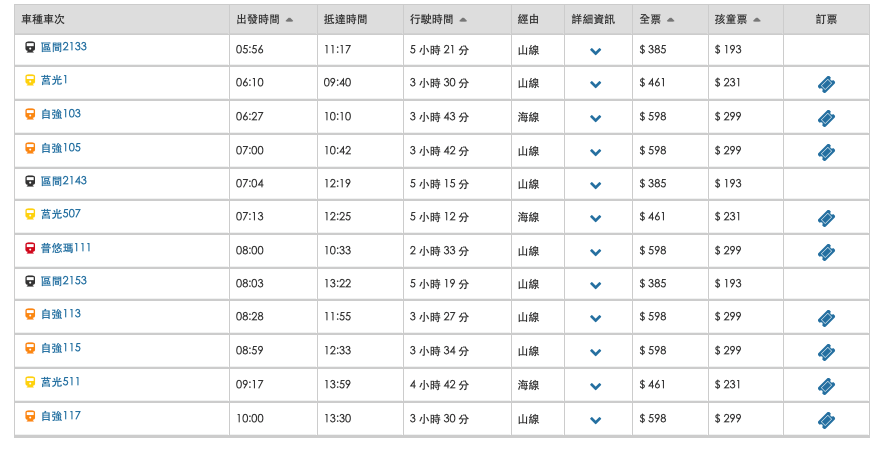Click the 自強117 train name link
This screenshot has width=888, height=452.
point(60,415)
